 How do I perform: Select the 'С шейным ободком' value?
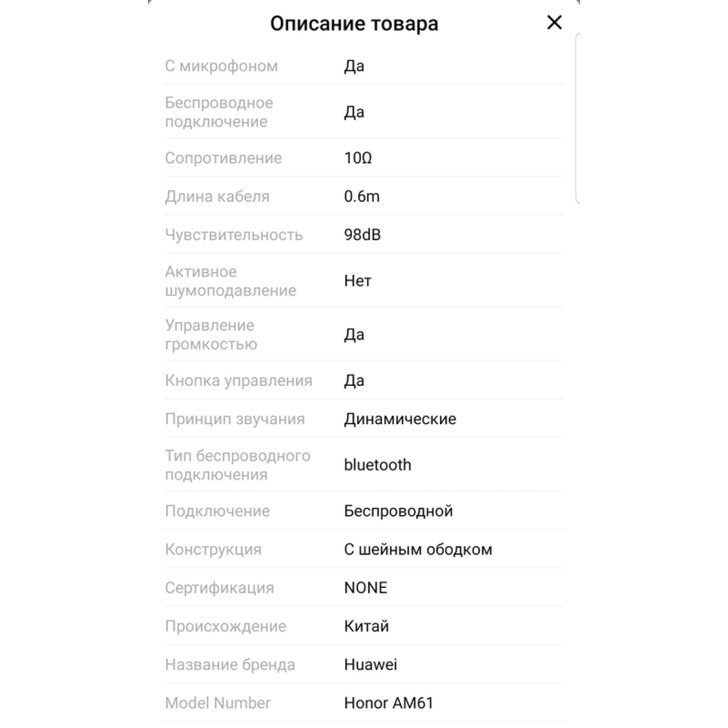[x=418, y=550]
